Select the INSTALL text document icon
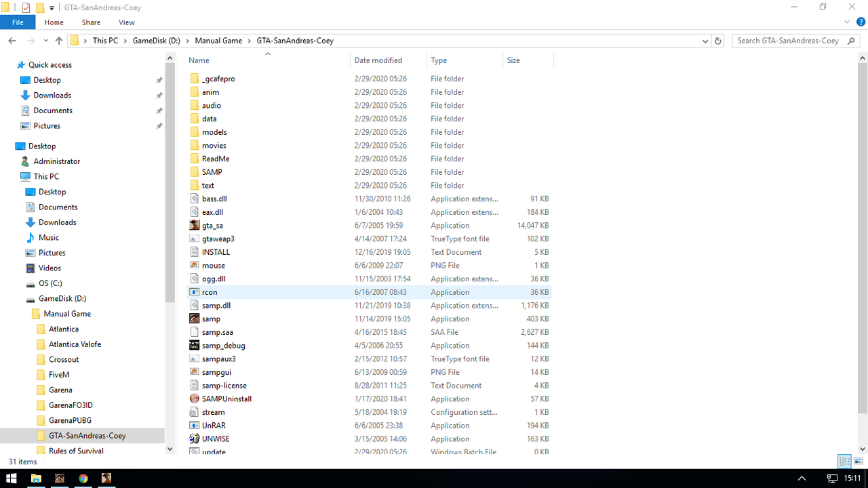This screenshot has width=868, height=488. coord(195,252)
